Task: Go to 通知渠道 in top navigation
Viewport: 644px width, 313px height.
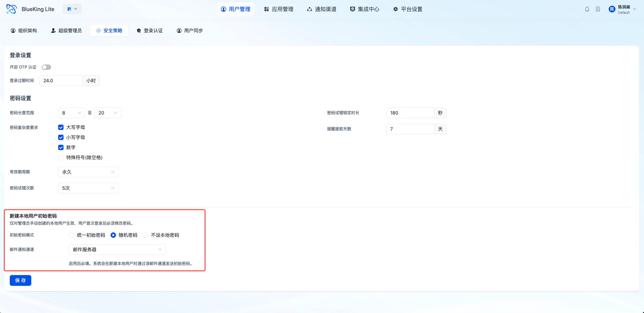Action: click(322, 9)
